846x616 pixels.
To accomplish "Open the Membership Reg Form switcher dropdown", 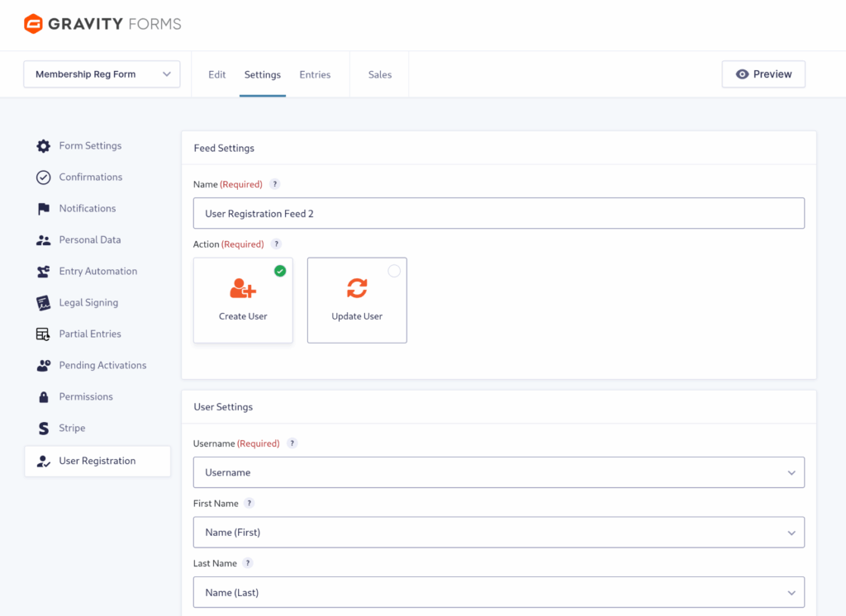I will coord(102,74).
